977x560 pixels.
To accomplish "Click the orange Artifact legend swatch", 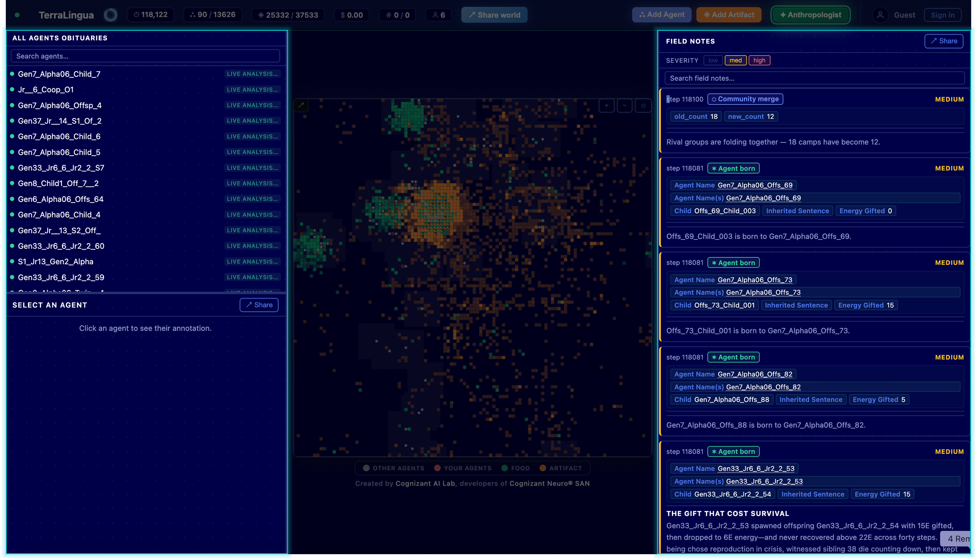I will pos(542,468).
